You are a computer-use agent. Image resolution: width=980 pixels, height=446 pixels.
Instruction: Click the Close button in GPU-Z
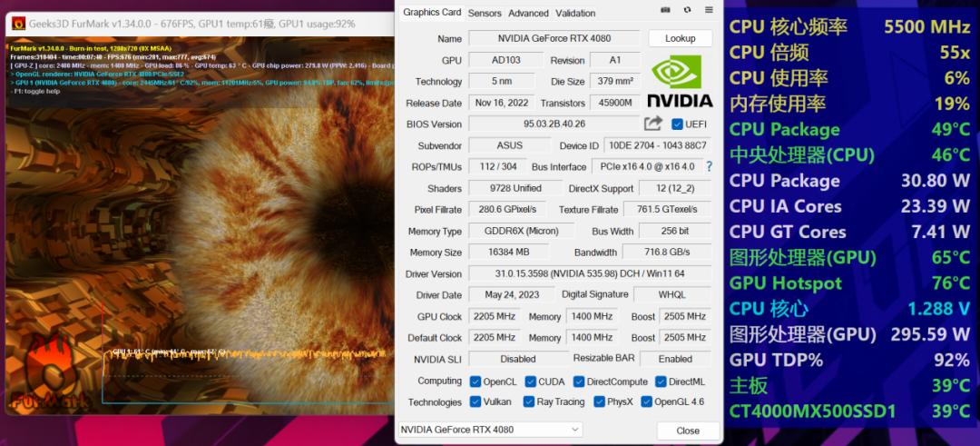click(x=688, y=431)
